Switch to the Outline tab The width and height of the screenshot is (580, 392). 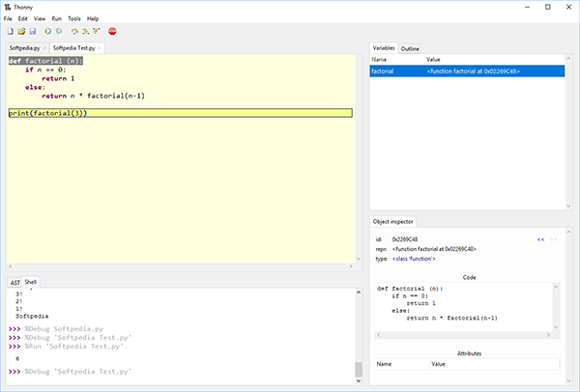pos(410,47)
